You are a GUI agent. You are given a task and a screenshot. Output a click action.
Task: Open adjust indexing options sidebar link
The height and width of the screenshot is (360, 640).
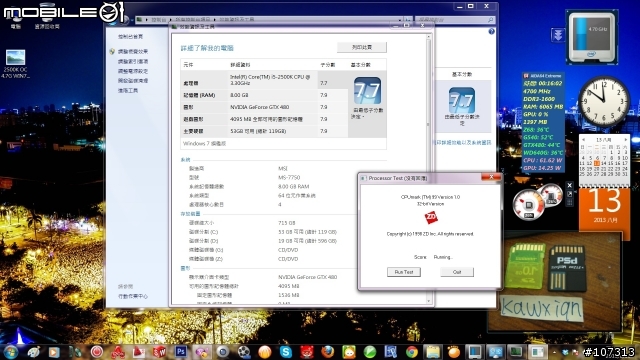coord(133,61)
